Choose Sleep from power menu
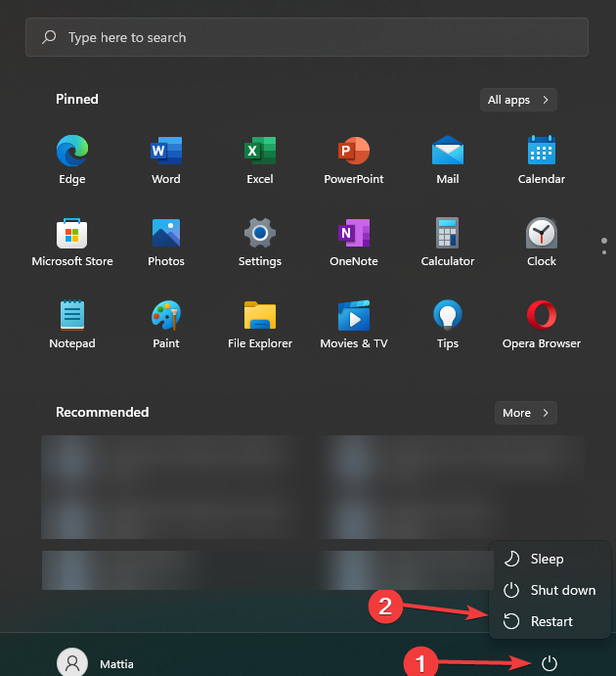 [x=550, y=560]
